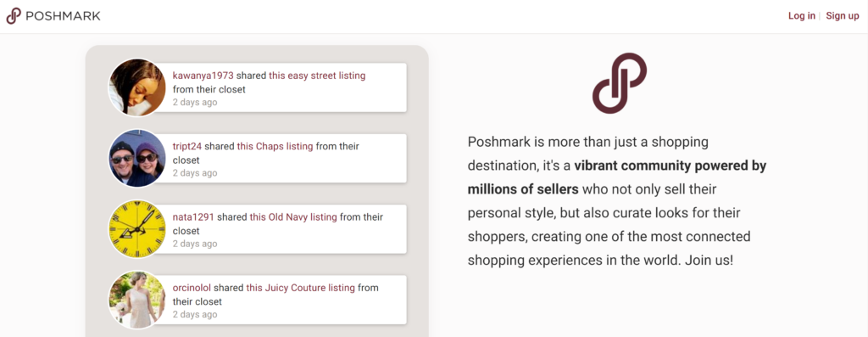The width and height of the screenshot is (868, 337).
Task: Visit orcinolol username link
Action: 192,288
